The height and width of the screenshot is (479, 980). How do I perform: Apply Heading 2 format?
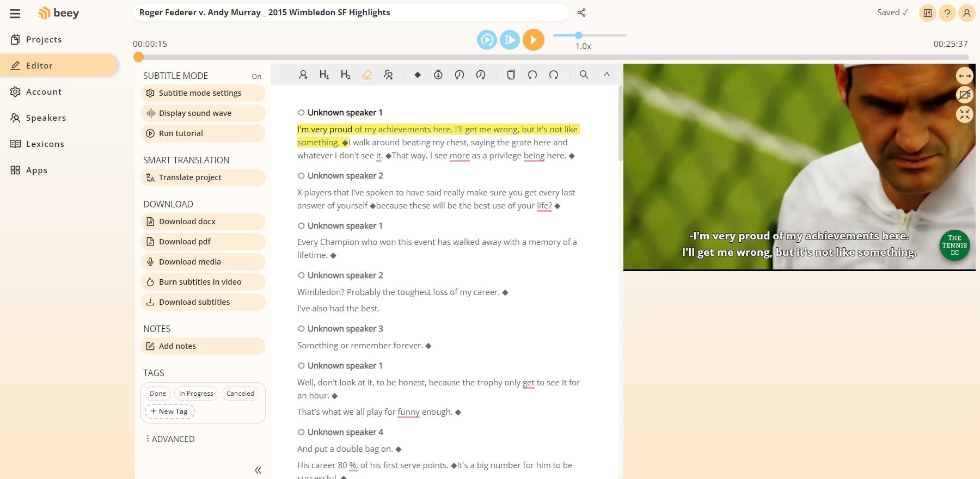click(346, 75)
